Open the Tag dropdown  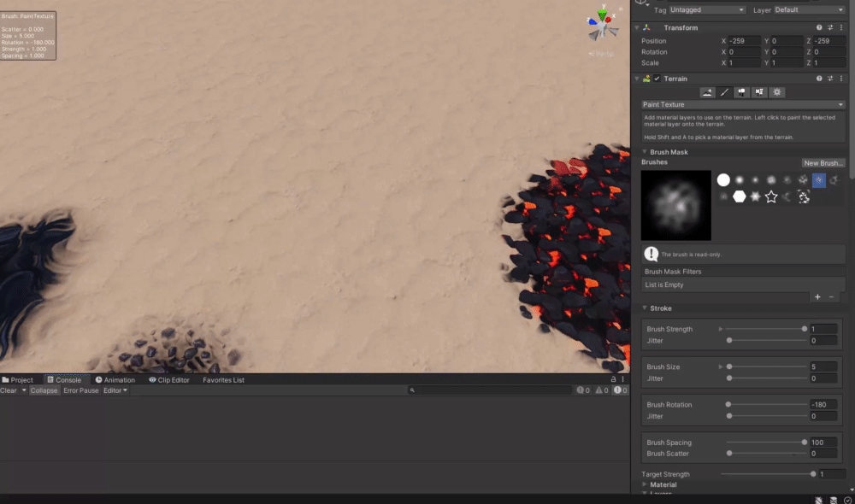coord(707,9)
